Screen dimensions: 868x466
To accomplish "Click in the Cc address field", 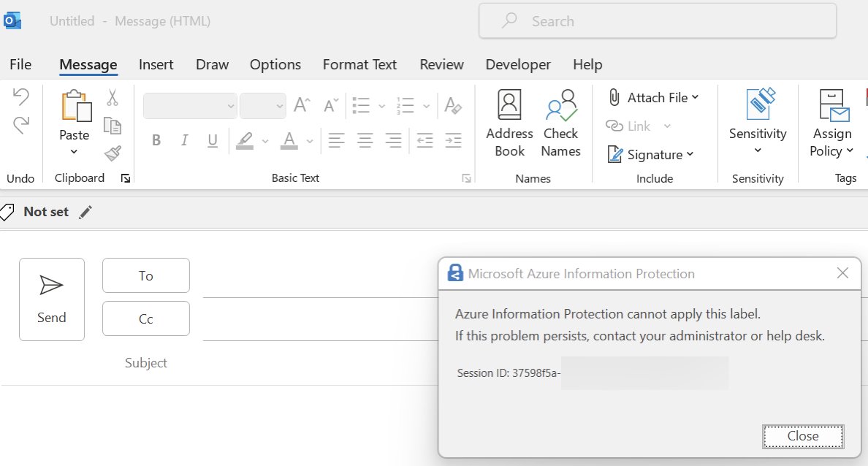I will (x=320, y=318).
